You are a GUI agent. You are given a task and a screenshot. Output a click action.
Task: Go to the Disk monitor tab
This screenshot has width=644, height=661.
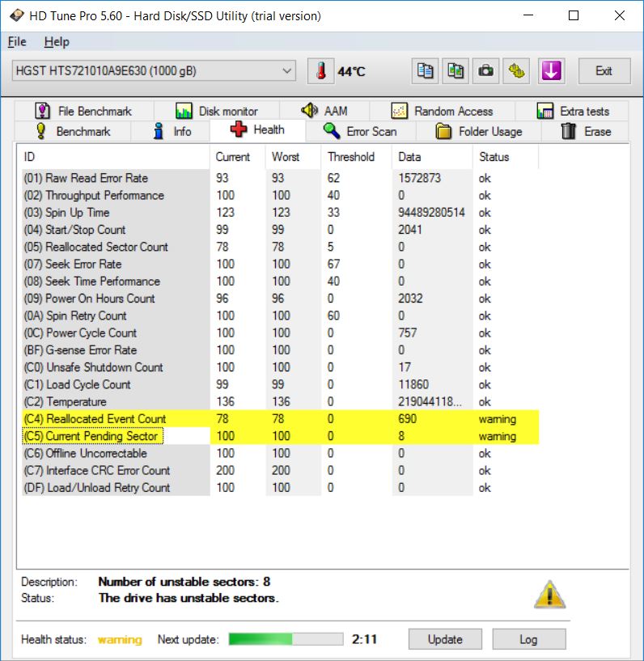pos(217,111)
